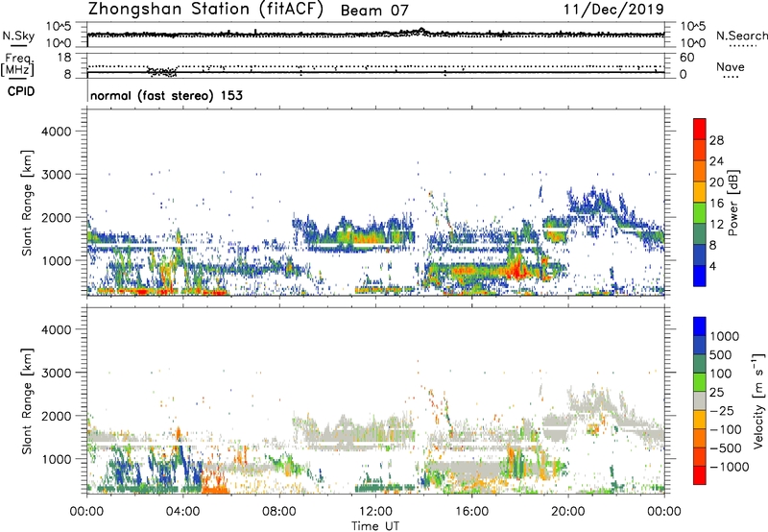Click 'normal (fast stereo) 153' mode text
768x532 pixels.
point(166,95)
